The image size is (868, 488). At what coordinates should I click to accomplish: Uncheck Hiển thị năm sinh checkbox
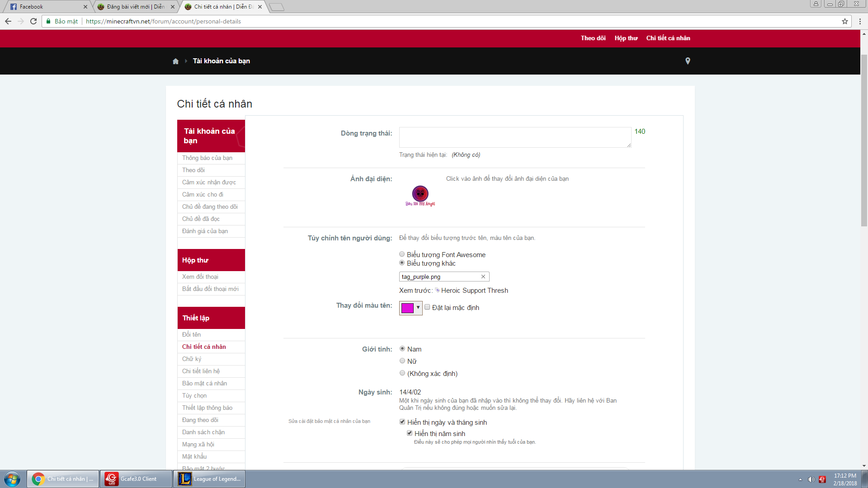[x=410, y=433]
